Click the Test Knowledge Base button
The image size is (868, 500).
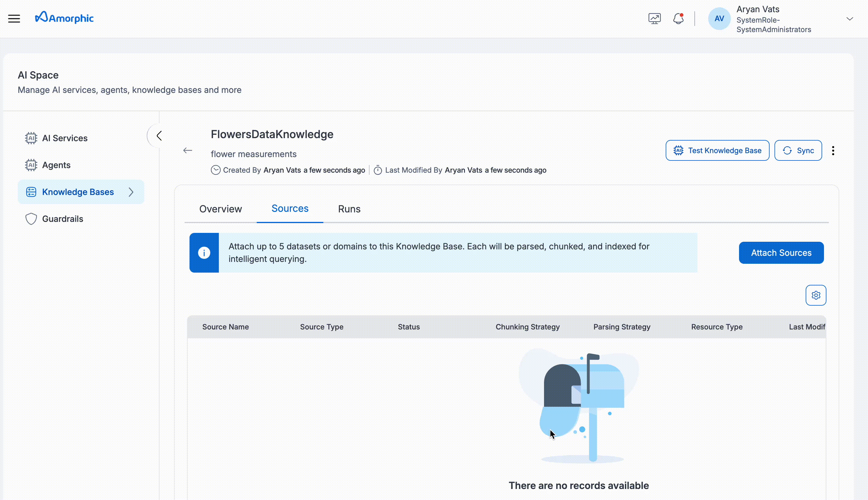click(x=717, y=150)
